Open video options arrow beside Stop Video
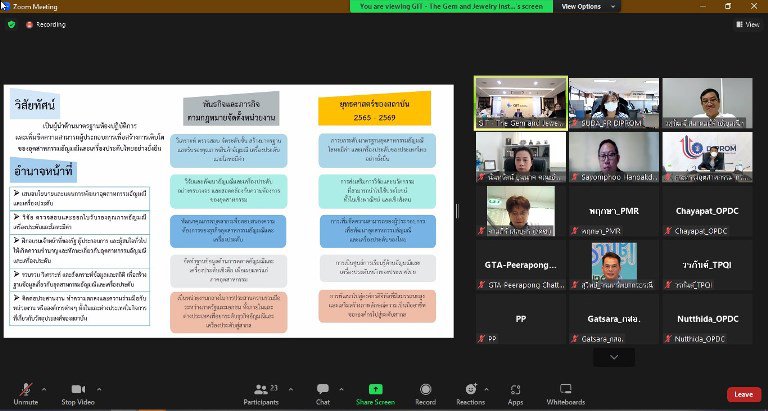The image size is (768, 411). click(99, 389)
